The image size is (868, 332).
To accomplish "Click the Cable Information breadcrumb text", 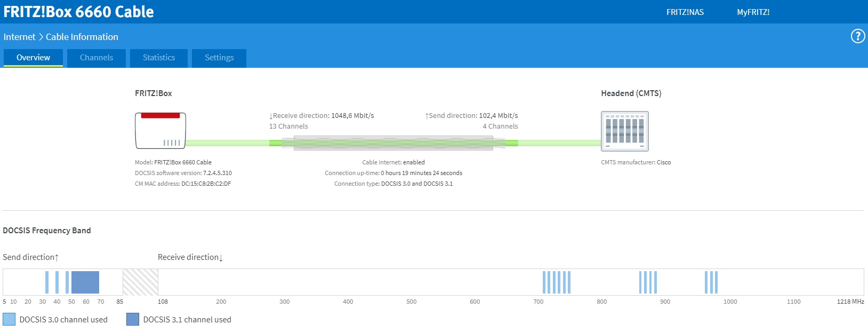I will click(82, 37).
